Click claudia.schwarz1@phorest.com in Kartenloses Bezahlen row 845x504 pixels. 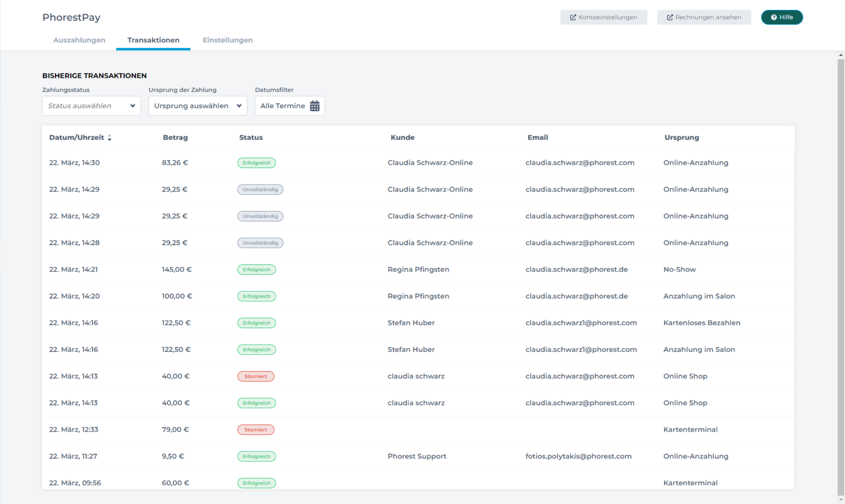point(581,323)
